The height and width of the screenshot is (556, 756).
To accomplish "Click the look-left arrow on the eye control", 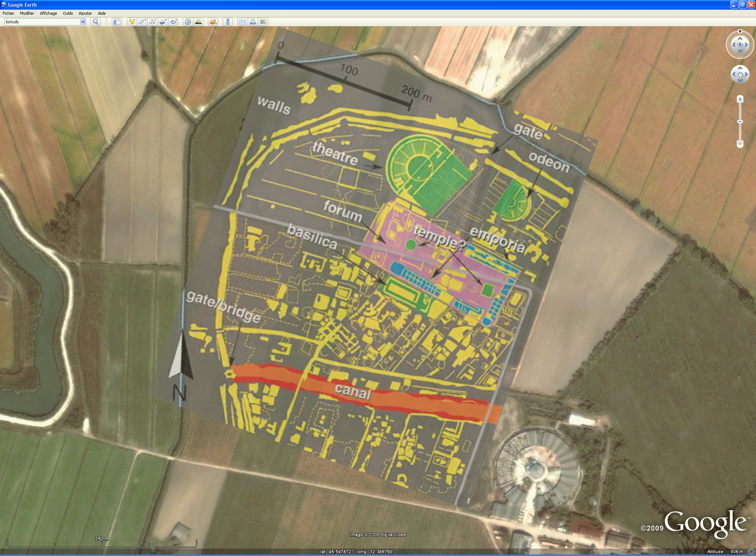I will (x=734, y=45).
